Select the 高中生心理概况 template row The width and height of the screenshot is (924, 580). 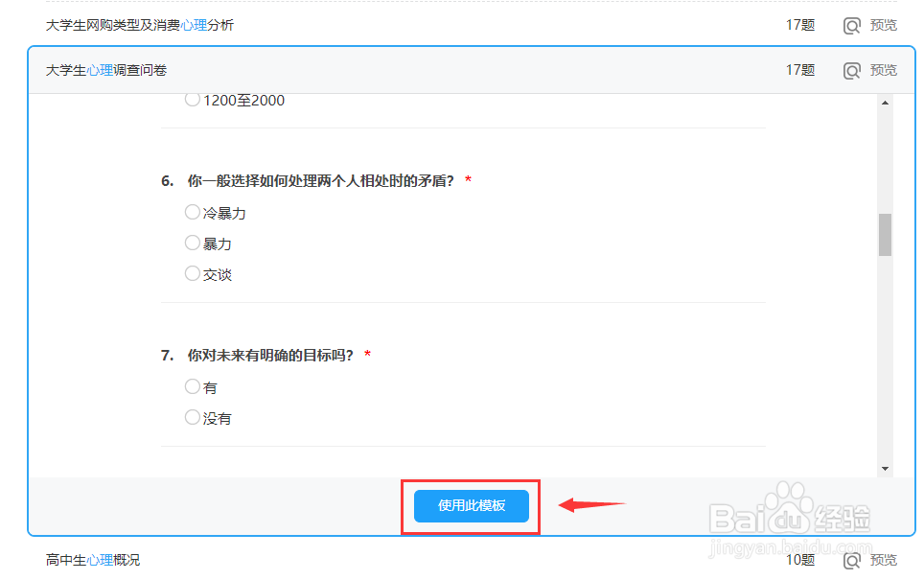93,560
